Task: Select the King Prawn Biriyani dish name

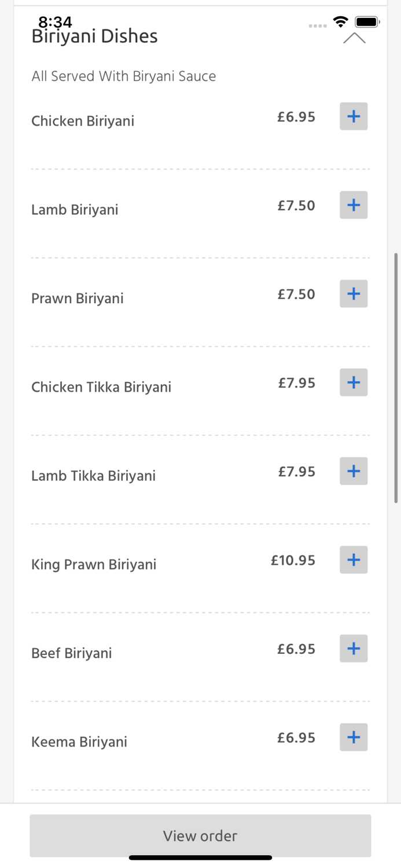Action: click(94, 564)
